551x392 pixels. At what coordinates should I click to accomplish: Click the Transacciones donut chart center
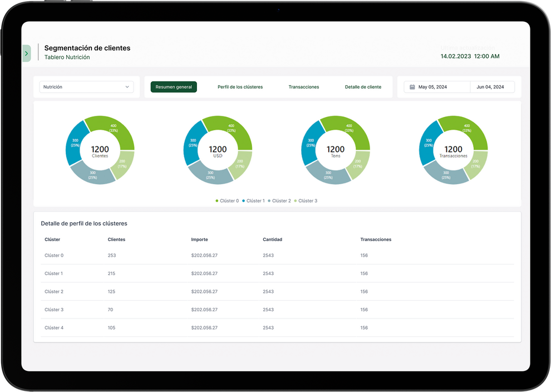453,150
